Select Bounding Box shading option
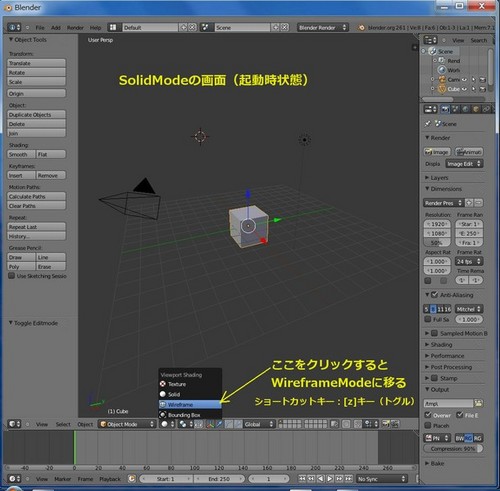The image size is (500, 491). click(190, 415)
